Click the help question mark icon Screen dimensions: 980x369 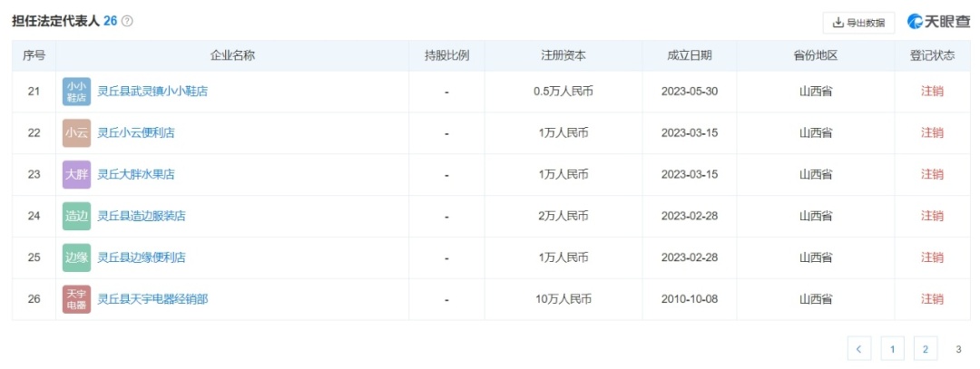(x=127, y=21)
